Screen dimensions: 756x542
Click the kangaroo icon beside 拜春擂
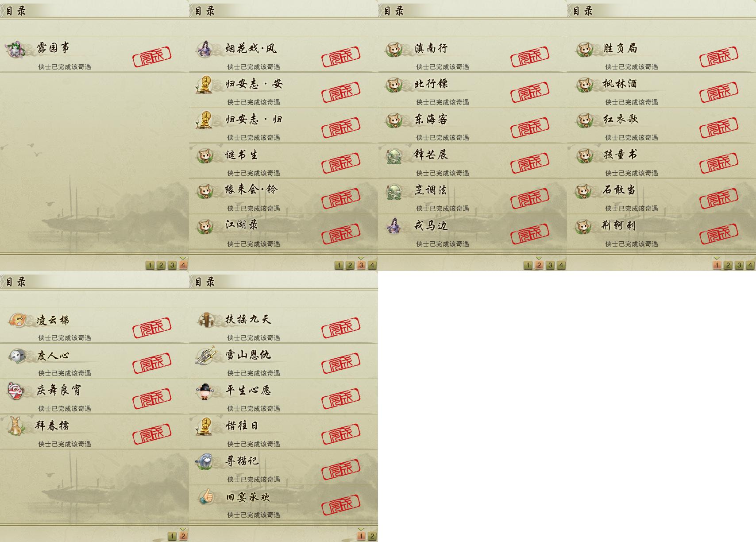pyautogui.click(x=15, y=426)
